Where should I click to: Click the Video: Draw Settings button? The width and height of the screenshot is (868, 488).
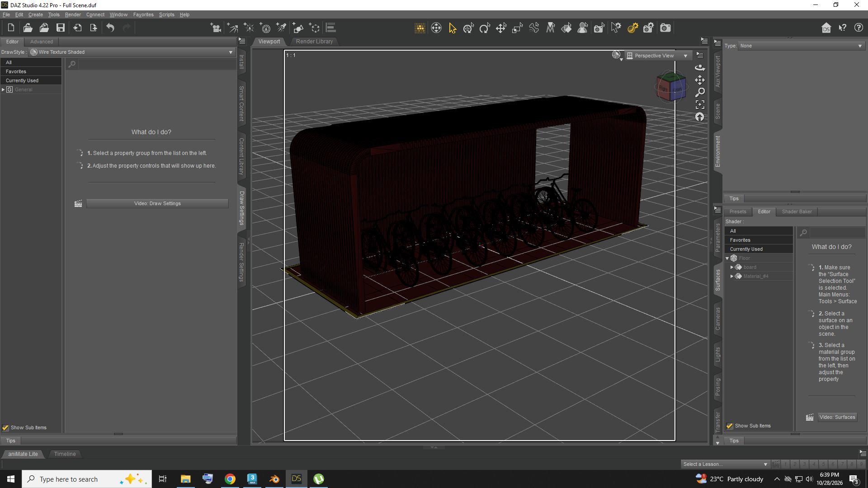coord(157,203)
